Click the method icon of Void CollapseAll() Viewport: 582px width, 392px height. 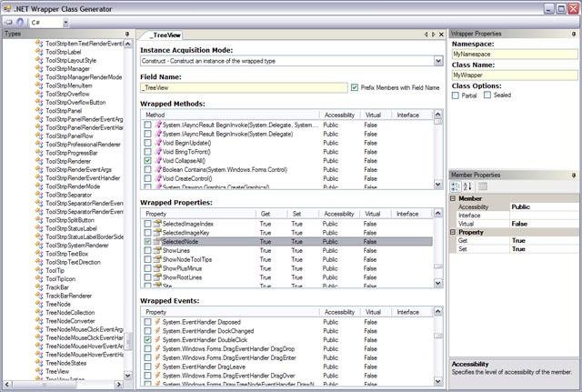pos(158,161)
